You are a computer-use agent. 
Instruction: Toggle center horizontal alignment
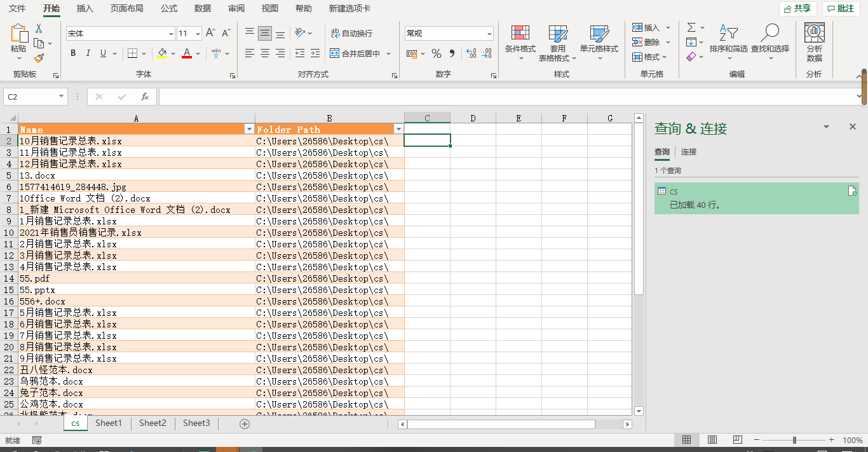click(265, 53)
